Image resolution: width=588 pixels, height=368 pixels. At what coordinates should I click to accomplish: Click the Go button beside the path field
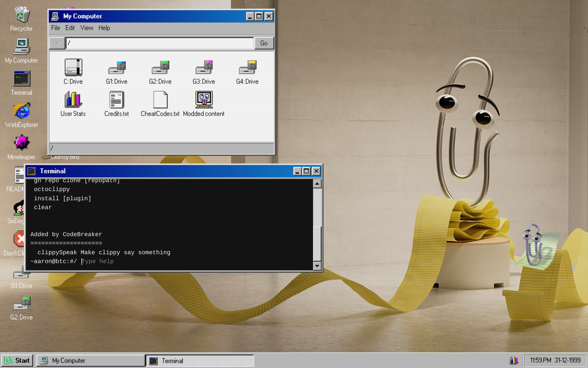click(x=264, y=43)
